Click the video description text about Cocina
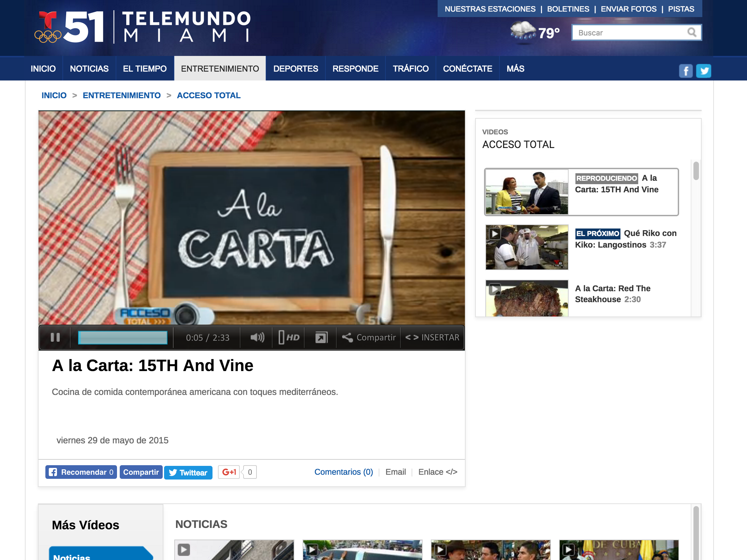This screenshot has height=560, width=747. [195, 392]
